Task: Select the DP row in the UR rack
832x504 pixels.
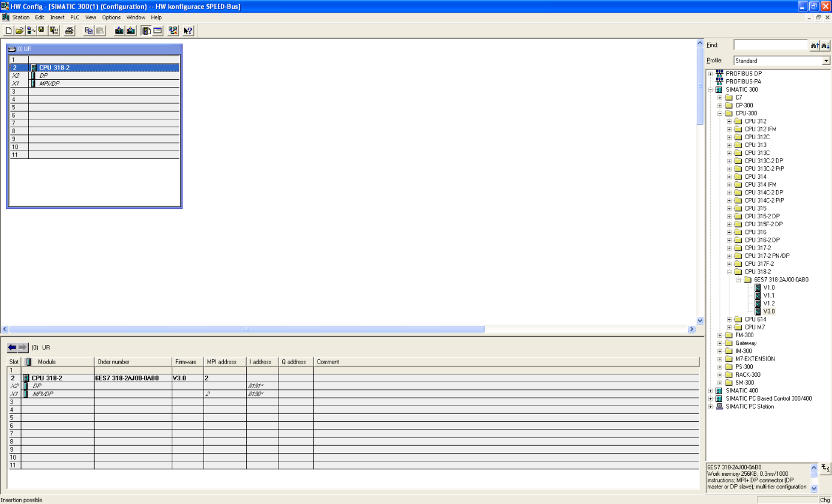Action: [x=95, y=76]
